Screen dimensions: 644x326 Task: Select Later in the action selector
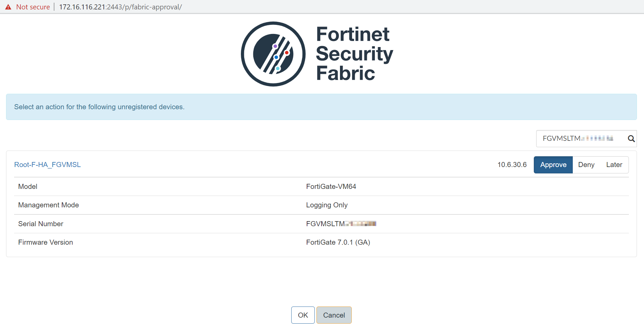point(614,165)
